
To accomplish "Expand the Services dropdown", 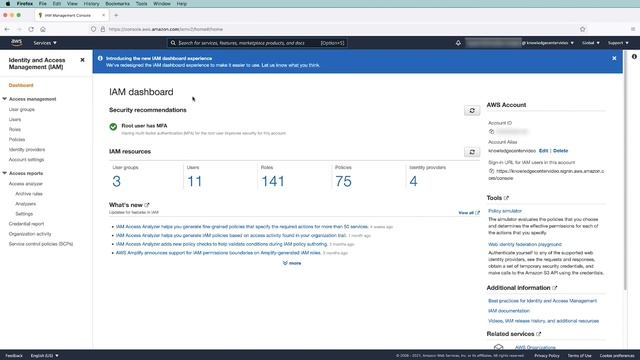I will 45,43.
